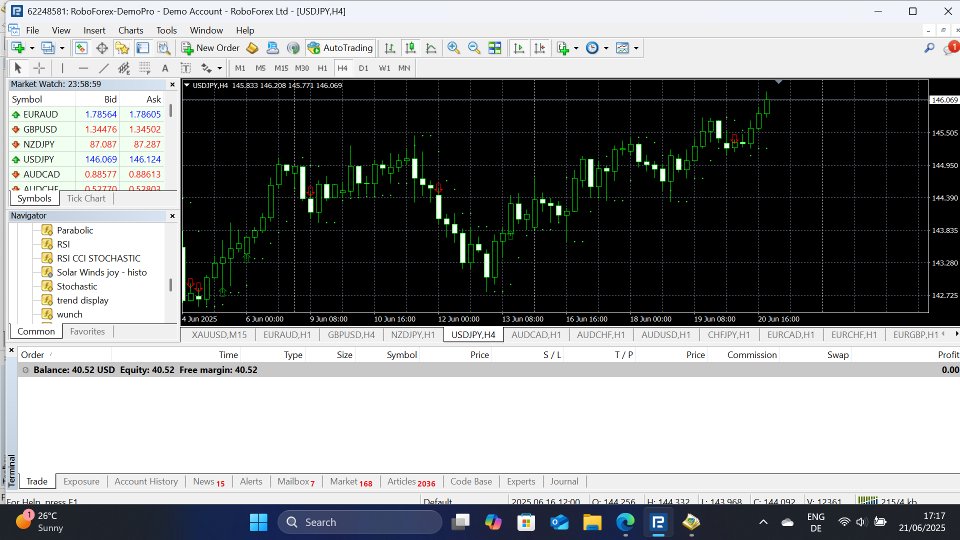Switch timeframe to H1
This screenshot has height=540, width=960.
[322, 68]
